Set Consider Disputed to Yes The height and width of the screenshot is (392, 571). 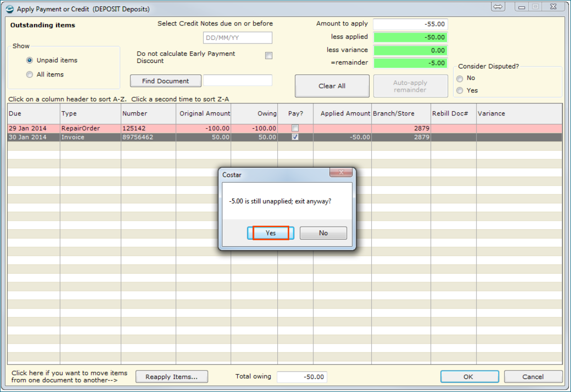click(460, 90)
